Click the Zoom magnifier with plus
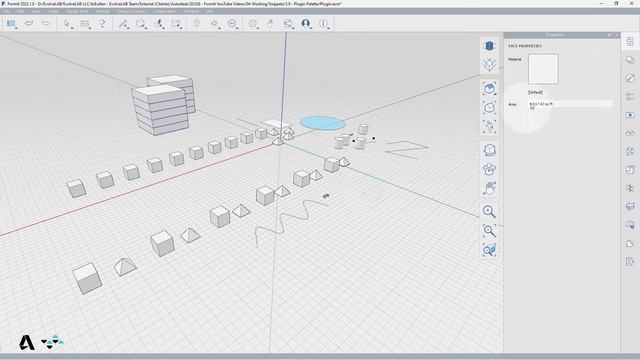640x360 pixels. [x=489, y=211]
